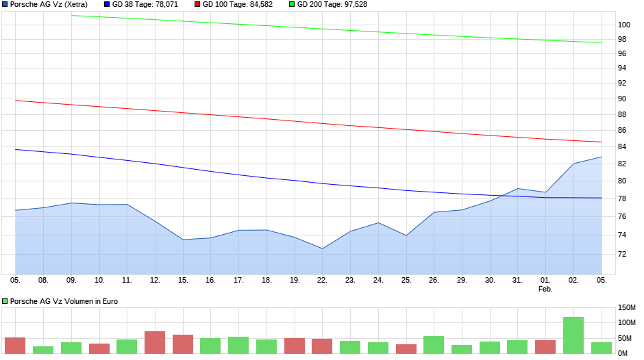
Task: Click the blue GD 38 Tage legend swatch
Action: [107, 4]
